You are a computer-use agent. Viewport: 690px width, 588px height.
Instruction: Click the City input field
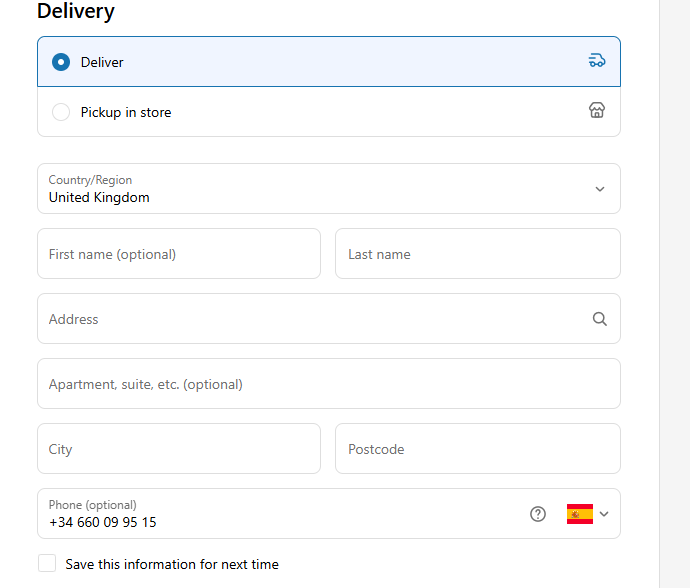pyautogui.click(x=179, y=448)
